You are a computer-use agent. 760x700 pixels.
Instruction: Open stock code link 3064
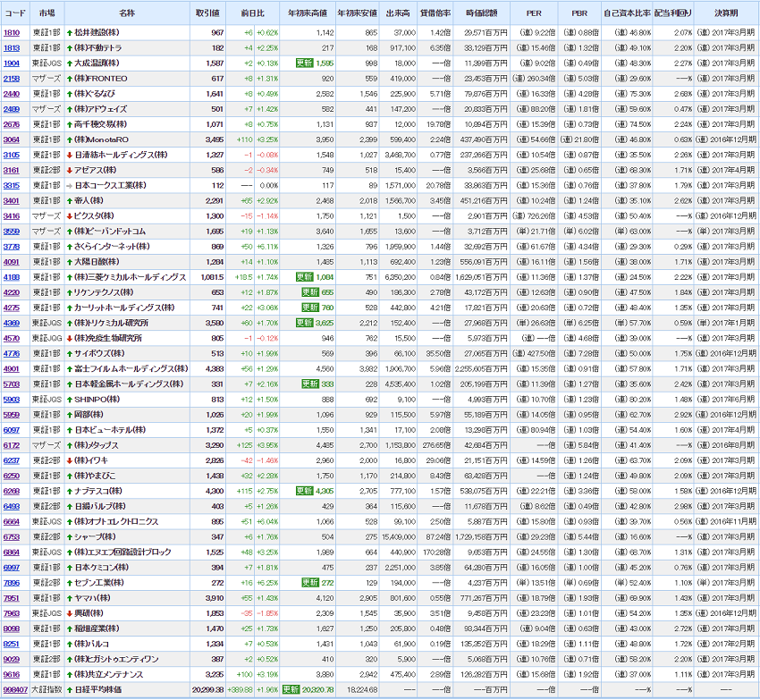tap(12, 140)
